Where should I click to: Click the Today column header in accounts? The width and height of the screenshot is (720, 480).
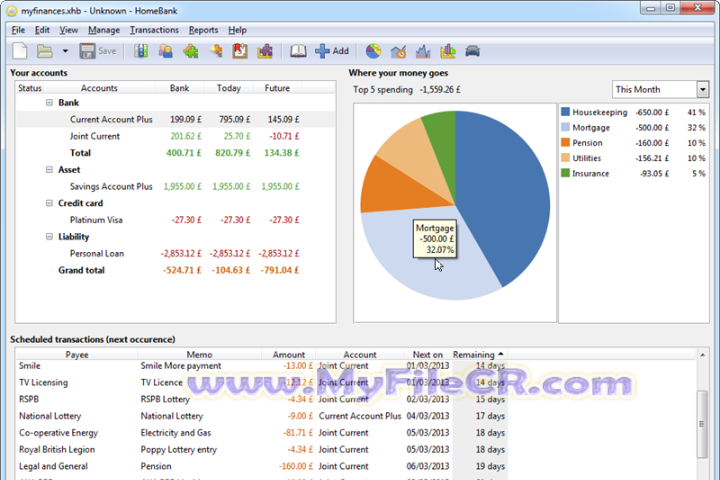pyautogui.click(x=229, y=88)
